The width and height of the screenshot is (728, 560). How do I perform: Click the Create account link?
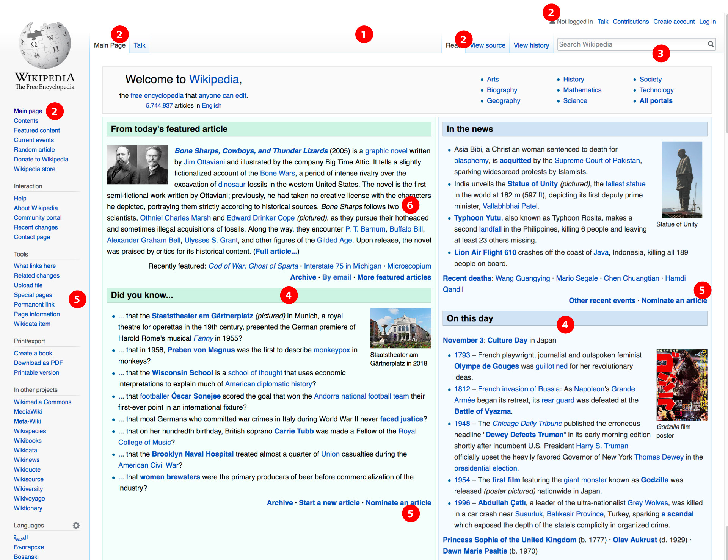(x=674, y=22)
